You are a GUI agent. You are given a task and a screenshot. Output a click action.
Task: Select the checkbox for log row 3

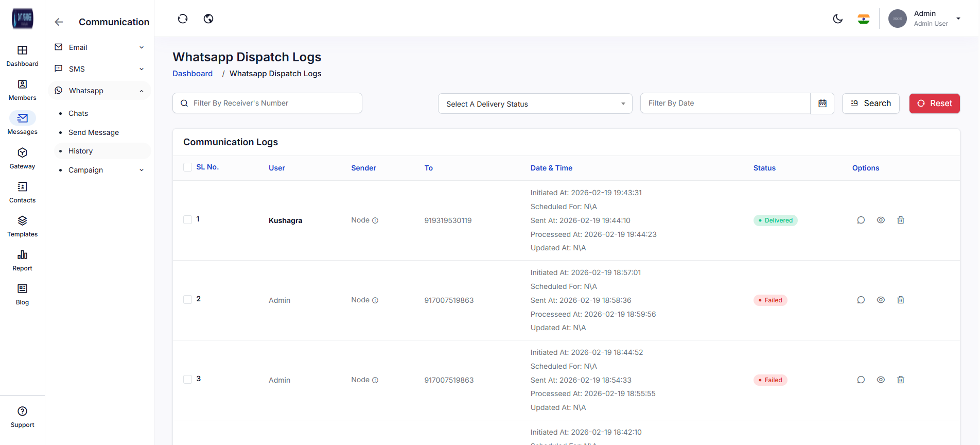coord(188,380)
